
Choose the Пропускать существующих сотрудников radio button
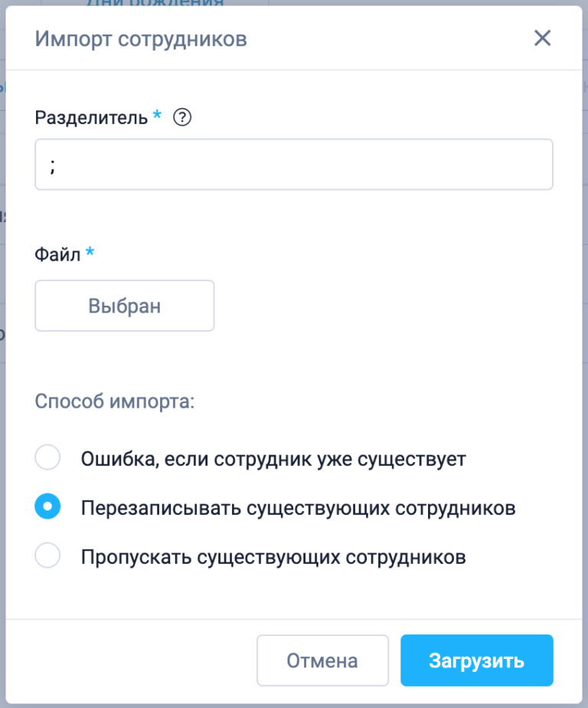coord(47,556)
